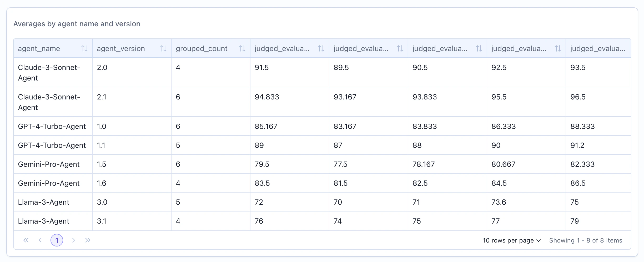Click the last-page double chevron icon
Screen dimensions: 644x262
(x=88, y=240)
